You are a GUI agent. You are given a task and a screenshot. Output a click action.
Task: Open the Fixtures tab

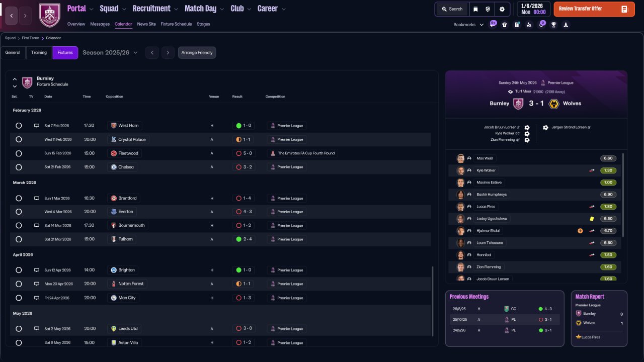point(65,53)
